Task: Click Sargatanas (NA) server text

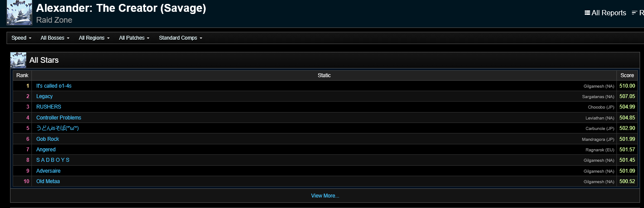Action: (x=598, y=97)
